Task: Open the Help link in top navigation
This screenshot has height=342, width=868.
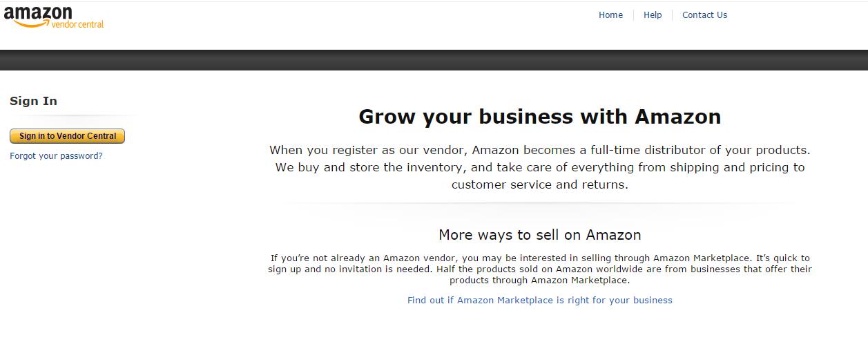Action: 653,15
